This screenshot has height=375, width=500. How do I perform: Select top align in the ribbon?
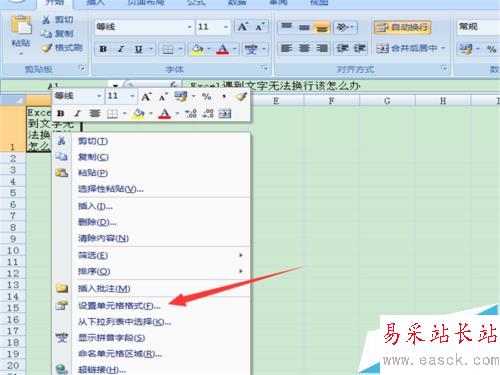[x=286, y=27]
